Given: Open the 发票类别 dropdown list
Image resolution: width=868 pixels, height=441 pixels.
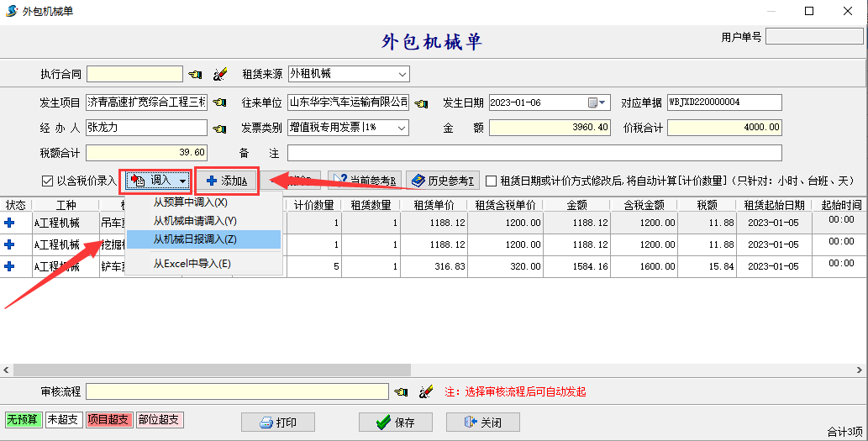Looking at the screenshot, I should click(x=402, y=128).
